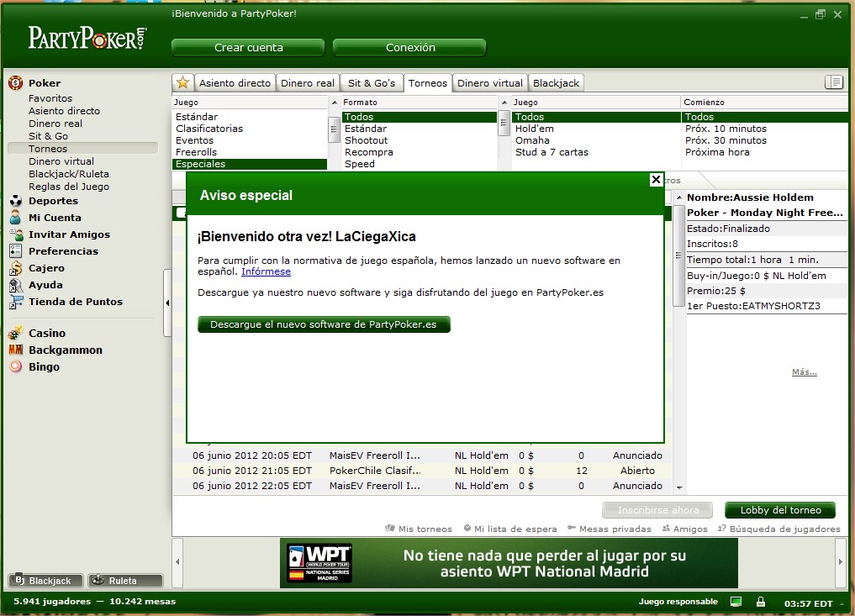Open Mesas privadas
Image resolution: width=855 pixels, height=616 pixels.
609,529
